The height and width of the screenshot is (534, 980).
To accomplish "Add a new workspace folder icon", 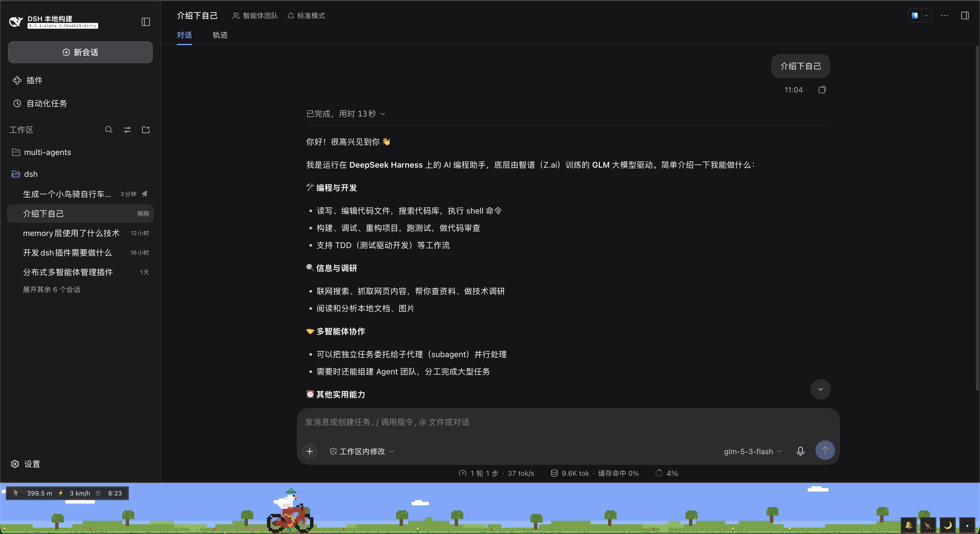I will 146,130.
